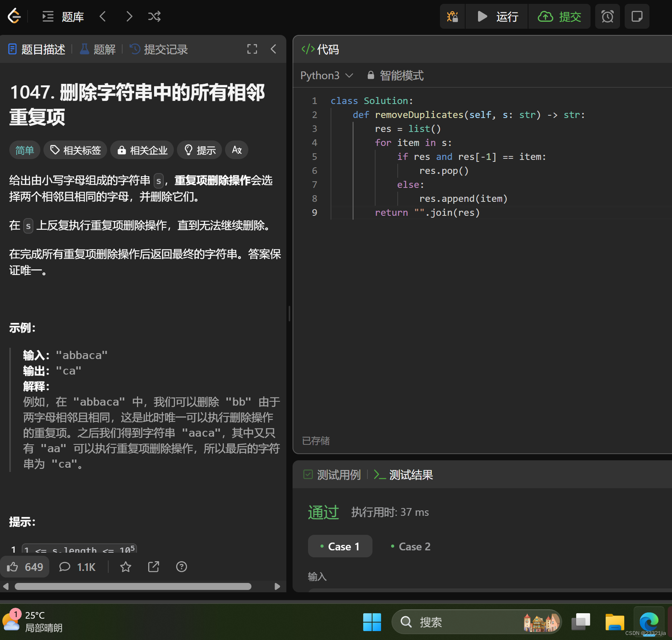Reveal the 提示 hint
This screenshot has height=640, width=672.
(x=199, y=150)
